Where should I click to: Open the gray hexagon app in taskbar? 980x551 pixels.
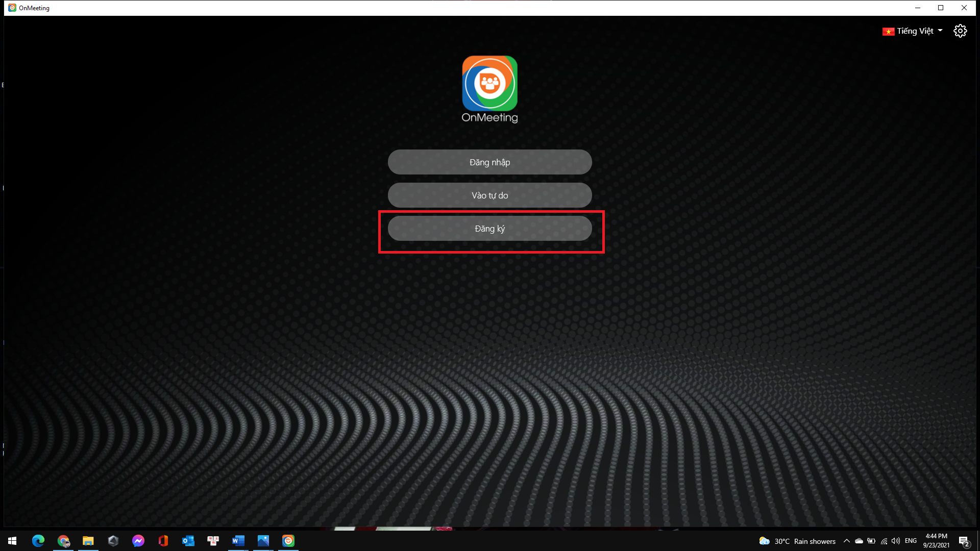pyautogui.click(x=113, y=541)
